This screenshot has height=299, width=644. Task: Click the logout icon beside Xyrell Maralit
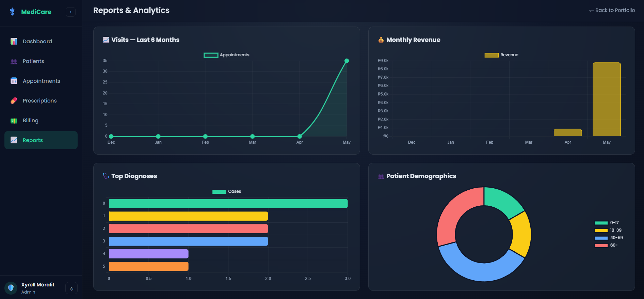pyautogui.click(x=71, y=288)
